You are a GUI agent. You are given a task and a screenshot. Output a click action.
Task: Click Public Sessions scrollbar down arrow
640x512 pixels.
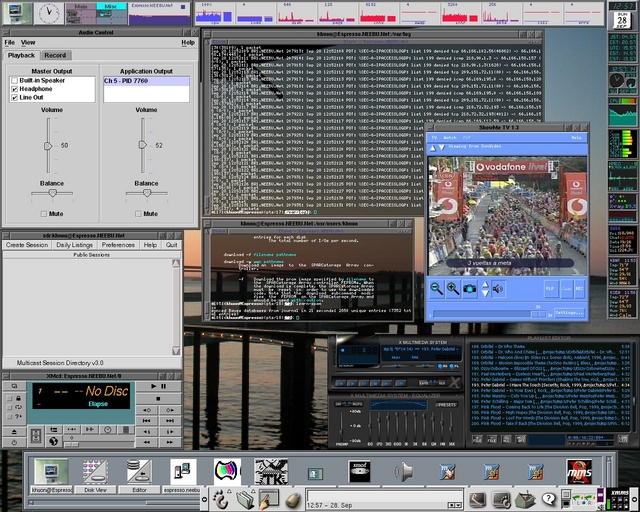[176, 351]
